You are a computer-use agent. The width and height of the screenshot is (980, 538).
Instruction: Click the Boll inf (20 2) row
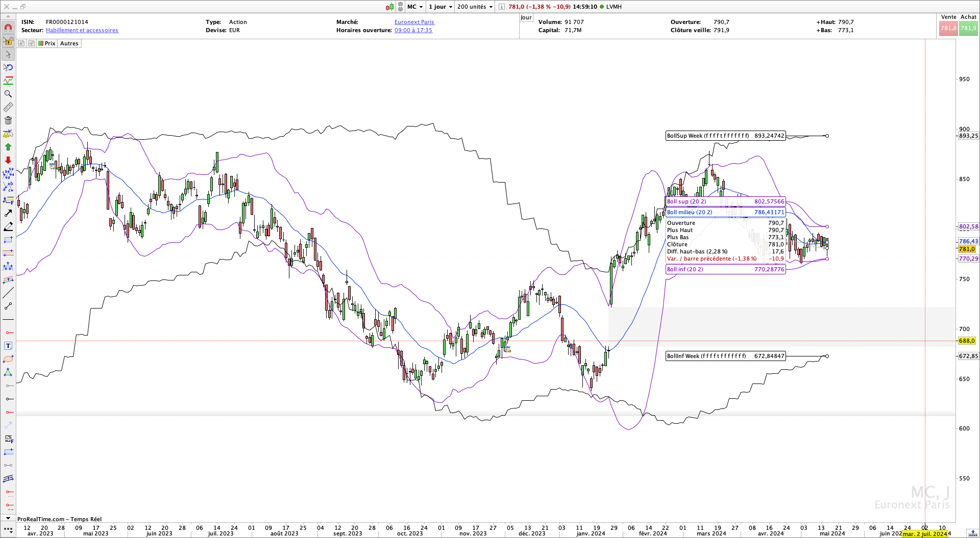tap(725, 269)
